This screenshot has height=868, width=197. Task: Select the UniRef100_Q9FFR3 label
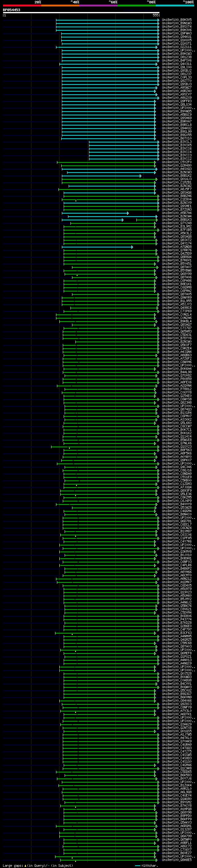coord(177,101)
